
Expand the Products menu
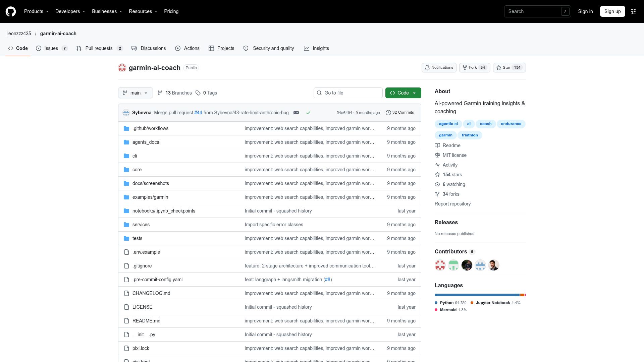click(x=37, y=11)
